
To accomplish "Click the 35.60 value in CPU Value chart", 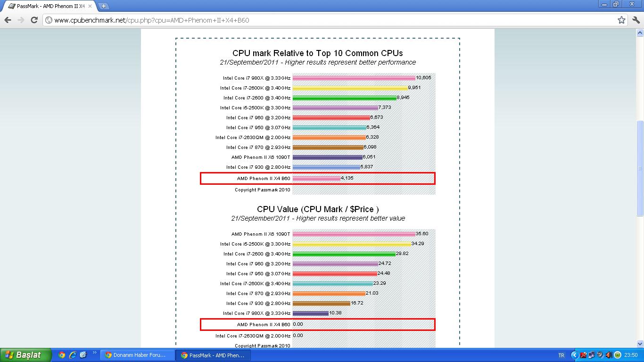I will (x=422, y=234).
